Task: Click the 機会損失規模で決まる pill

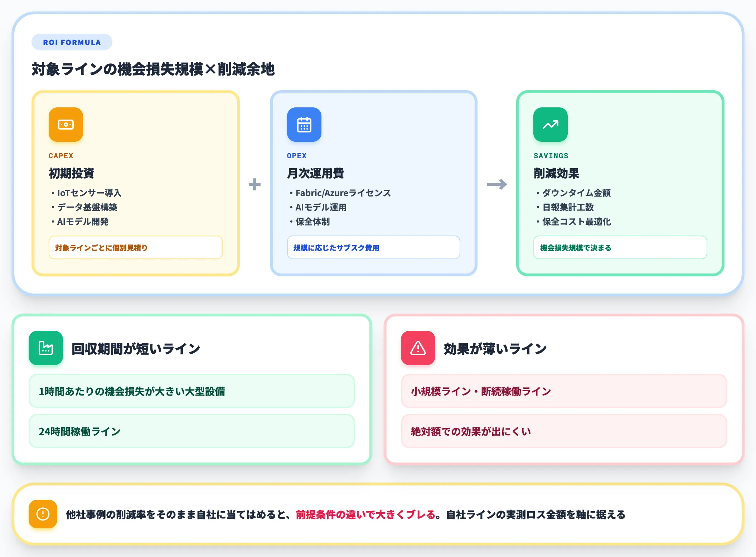Action: (x=620, y=247)
